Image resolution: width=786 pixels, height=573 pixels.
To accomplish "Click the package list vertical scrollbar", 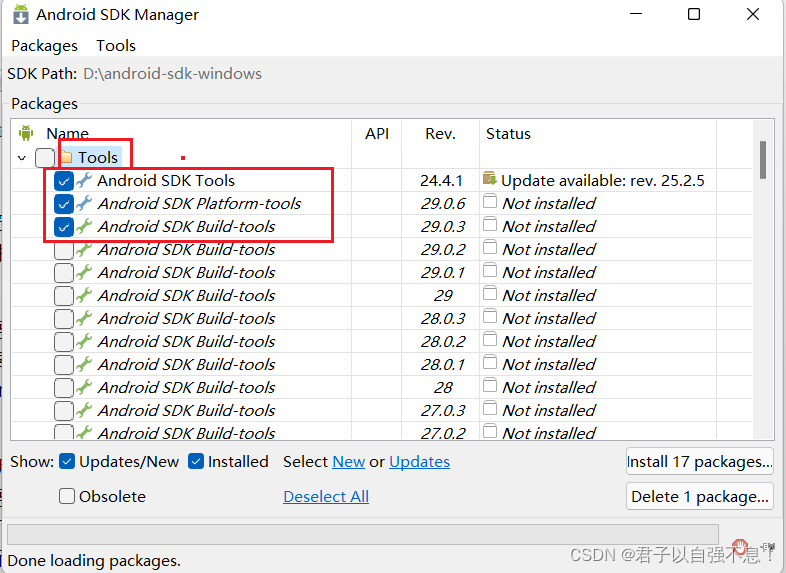I will (x=763, y=160).
